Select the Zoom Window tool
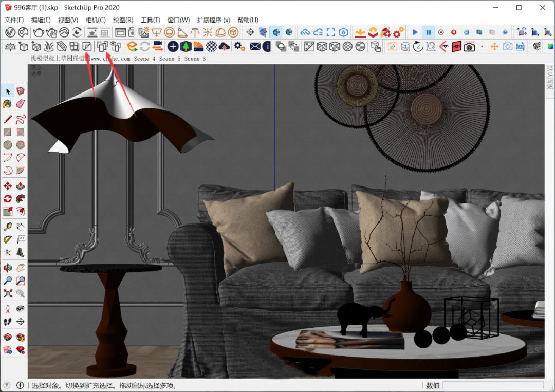The height and width of the screenshot is (392, 555). tap(21, 281)
